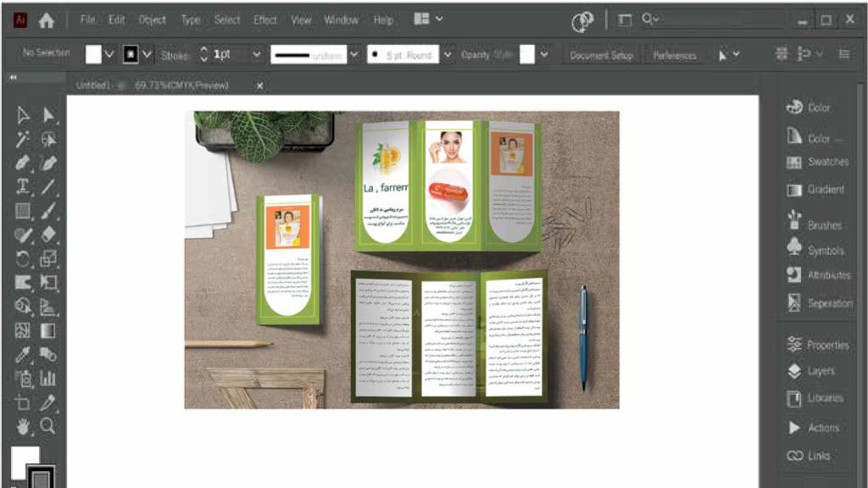This screenshot has width=868, height=488.
Task: Click the Document Setup button
Action: tap(601, 55)
